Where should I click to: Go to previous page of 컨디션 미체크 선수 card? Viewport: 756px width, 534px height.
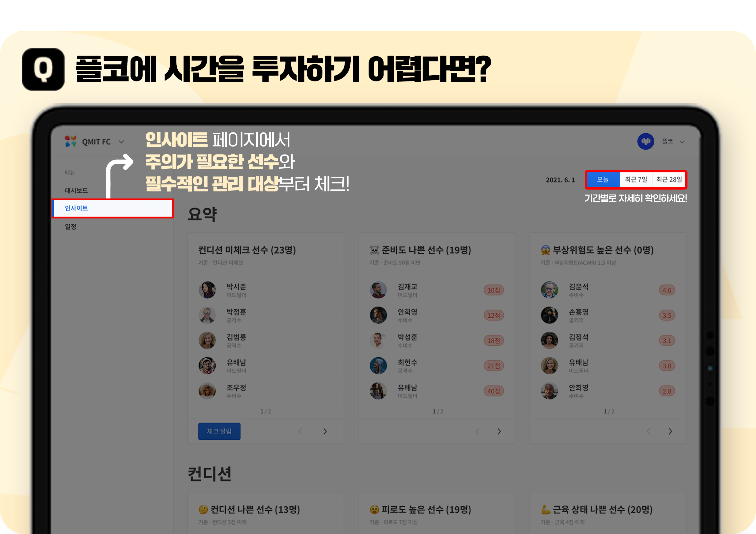[300, 431]
